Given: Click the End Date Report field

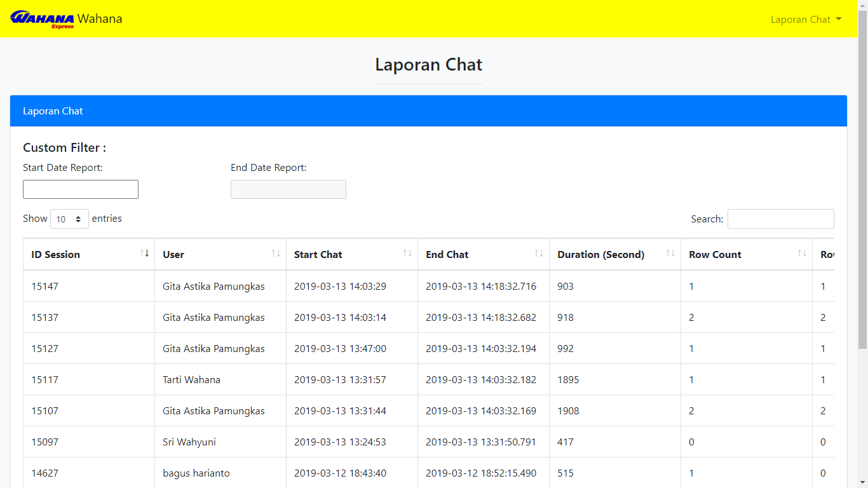Looking at the screenshot, I should (x=288, y=189).
